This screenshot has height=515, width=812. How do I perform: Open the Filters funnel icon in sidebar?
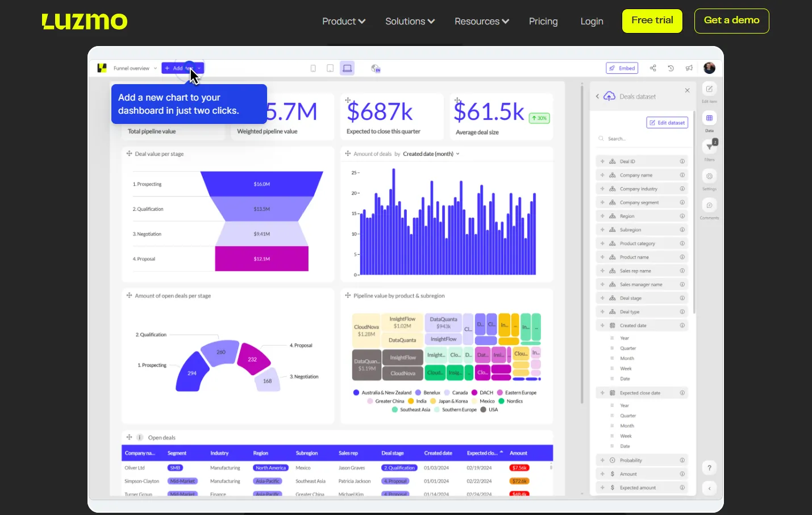coord(710,147)
